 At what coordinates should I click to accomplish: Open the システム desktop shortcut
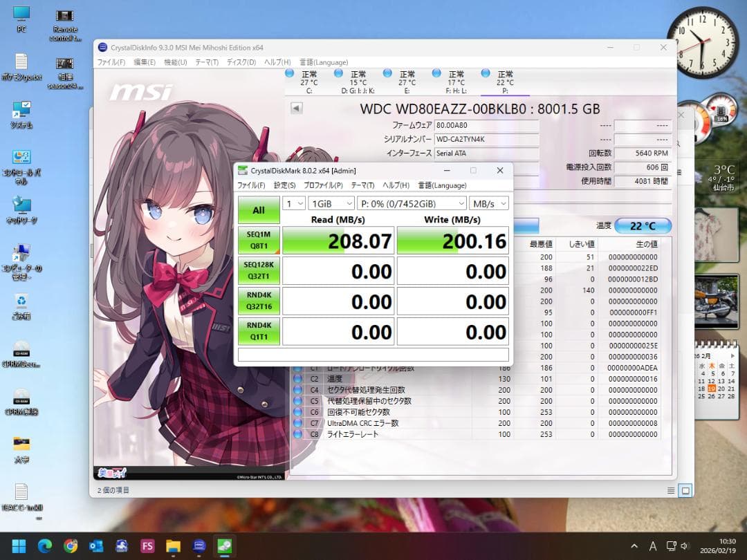[x=21, y=115]
